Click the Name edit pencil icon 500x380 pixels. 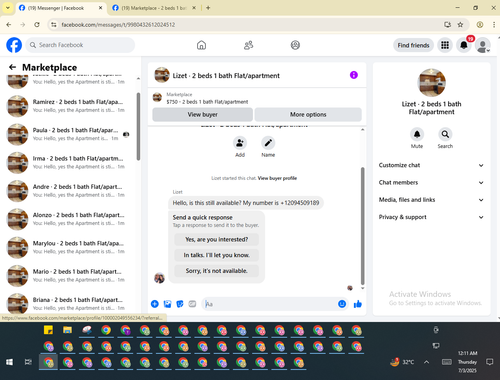pos(268,143)
